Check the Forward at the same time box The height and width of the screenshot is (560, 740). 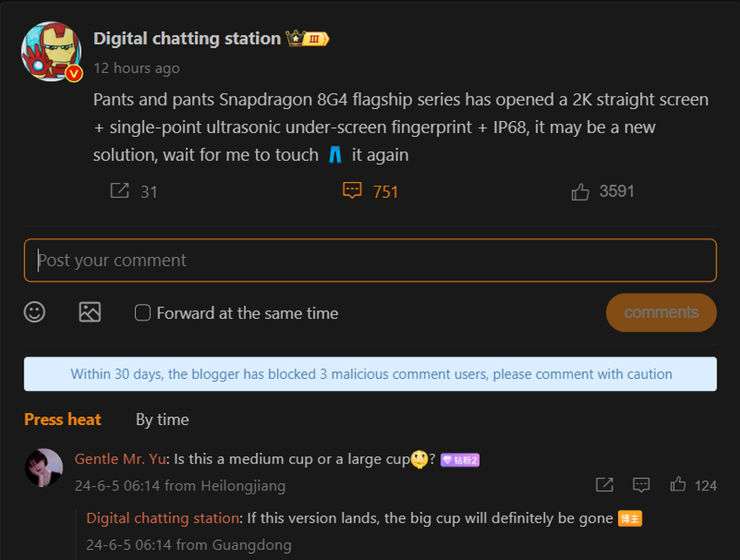pyautogui.click(x=143, y=313)
